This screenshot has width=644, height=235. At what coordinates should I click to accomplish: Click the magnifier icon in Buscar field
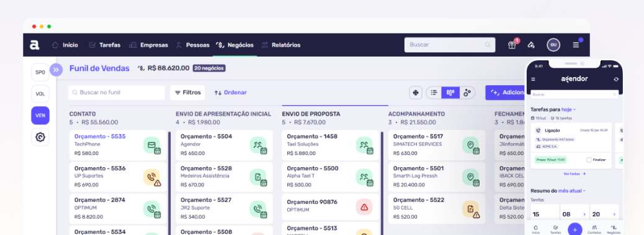[x=488, y=45]
